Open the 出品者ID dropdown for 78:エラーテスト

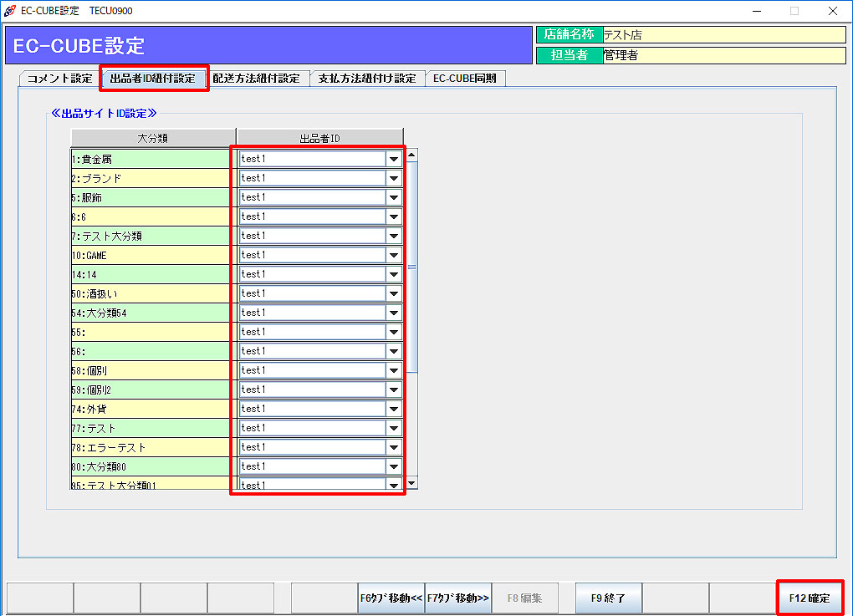point(393,447)
